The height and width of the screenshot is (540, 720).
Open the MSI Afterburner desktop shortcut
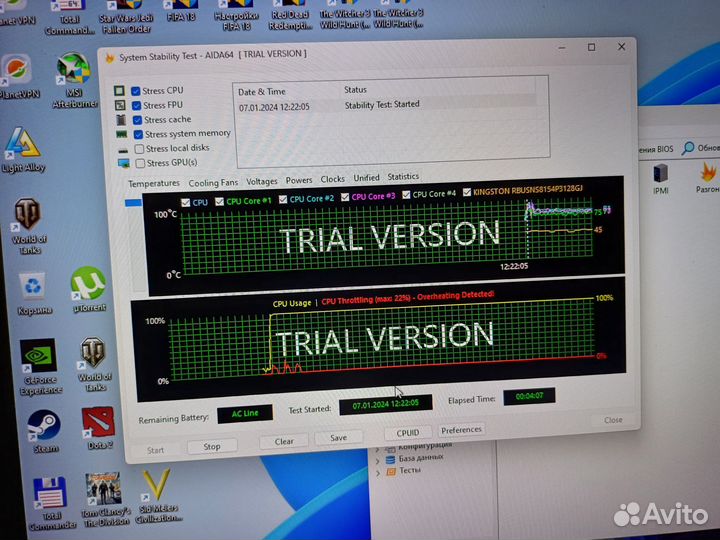click(73, 80)
